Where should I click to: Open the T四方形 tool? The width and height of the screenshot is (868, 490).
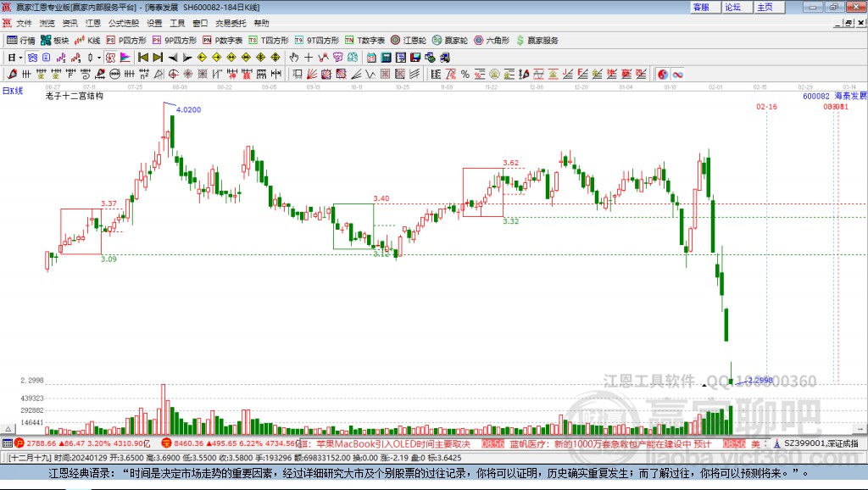point(269,41)
